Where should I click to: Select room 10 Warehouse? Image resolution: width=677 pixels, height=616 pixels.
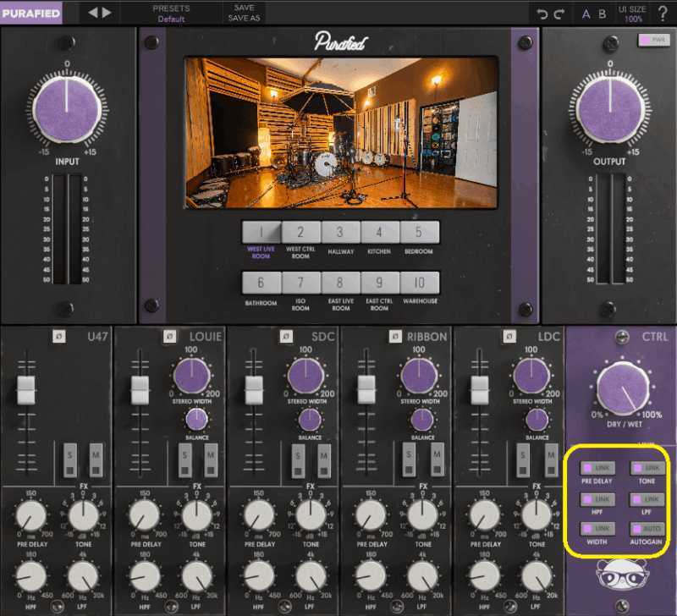[x=420, y=283]
